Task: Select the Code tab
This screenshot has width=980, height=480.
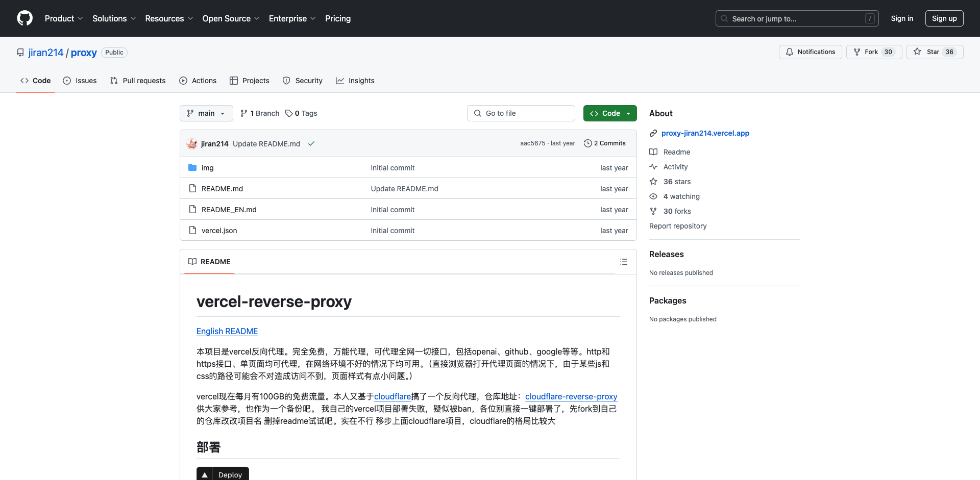Action: (36, 81)
